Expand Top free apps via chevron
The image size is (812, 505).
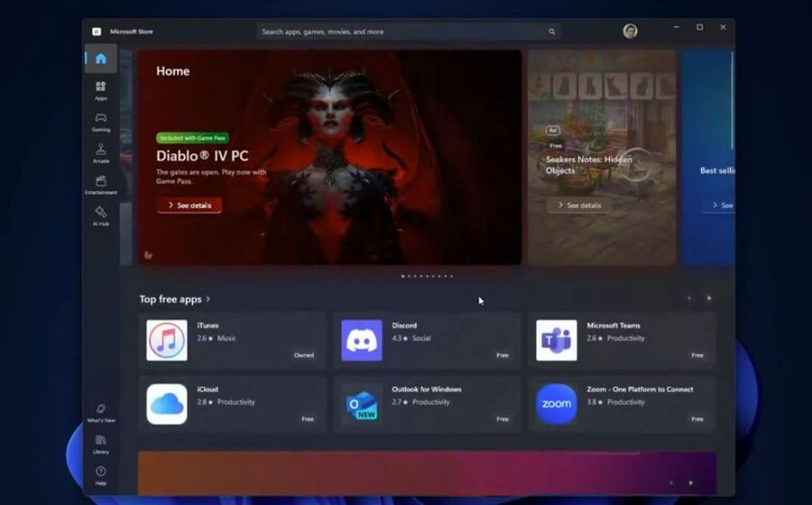(208, 298)
